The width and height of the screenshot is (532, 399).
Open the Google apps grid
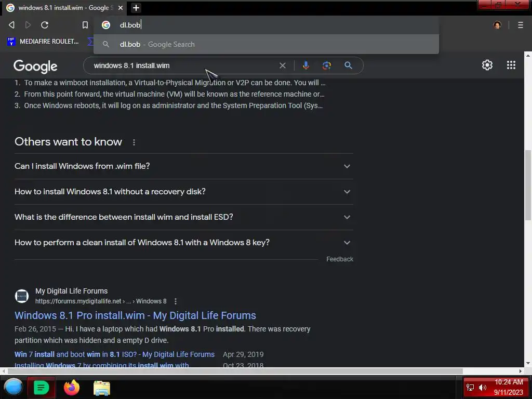click(511, 65)
